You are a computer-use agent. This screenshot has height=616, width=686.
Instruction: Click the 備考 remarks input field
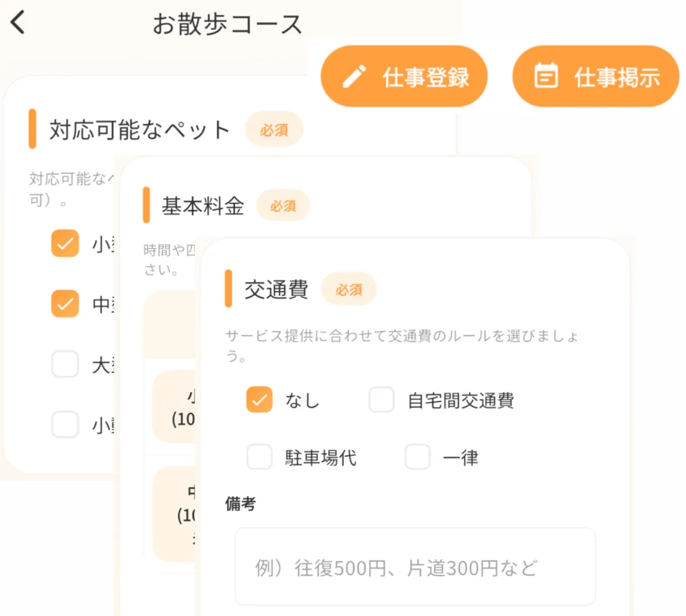click(414, 566)
